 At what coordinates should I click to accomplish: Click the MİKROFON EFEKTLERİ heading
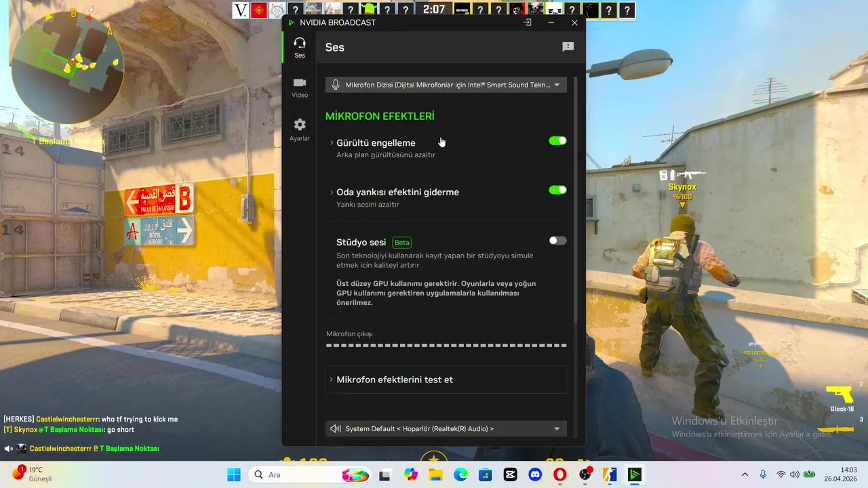pyautogui.click(x=380, y=117)
